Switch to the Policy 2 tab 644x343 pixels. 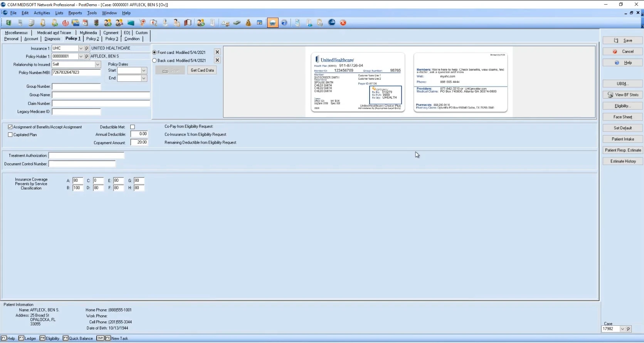pyautogui.click(x=92, y=39)
